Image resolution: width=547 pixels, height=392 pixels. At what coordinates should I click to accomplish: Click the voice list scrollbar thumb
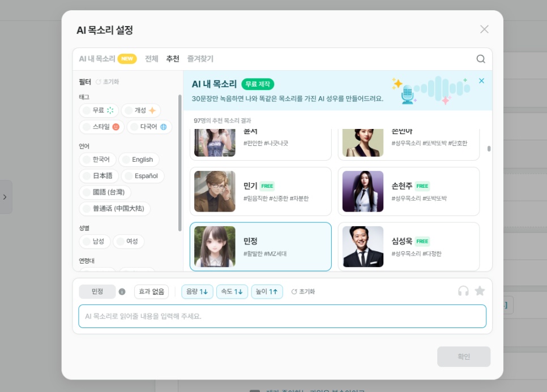[489, 149]
